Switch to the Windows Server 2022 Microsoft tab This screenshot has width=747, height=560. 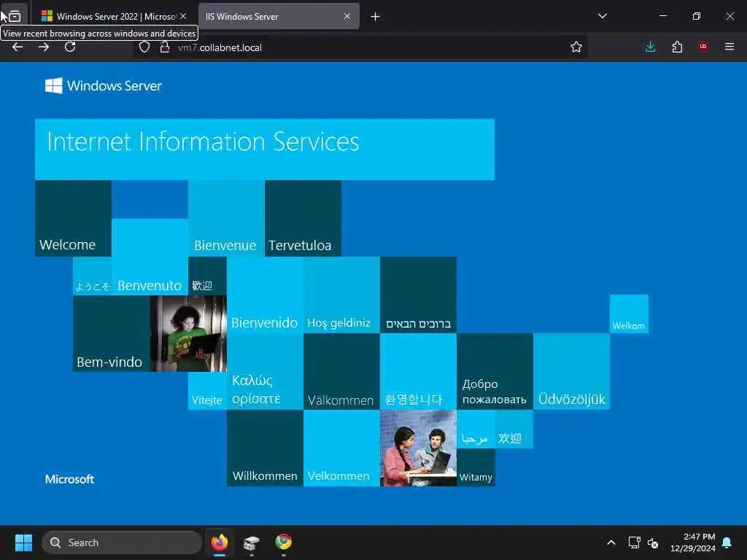(x=115, y=16)
